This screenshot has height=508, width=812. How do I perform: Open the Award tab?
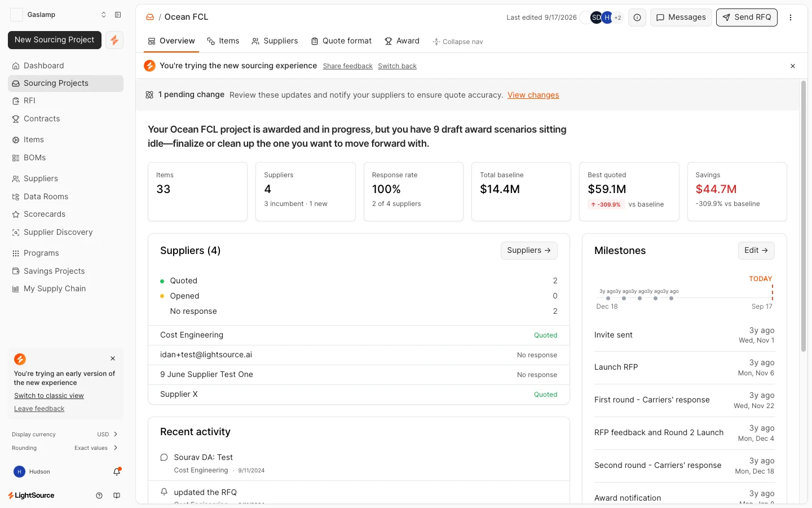pos(402,41)
